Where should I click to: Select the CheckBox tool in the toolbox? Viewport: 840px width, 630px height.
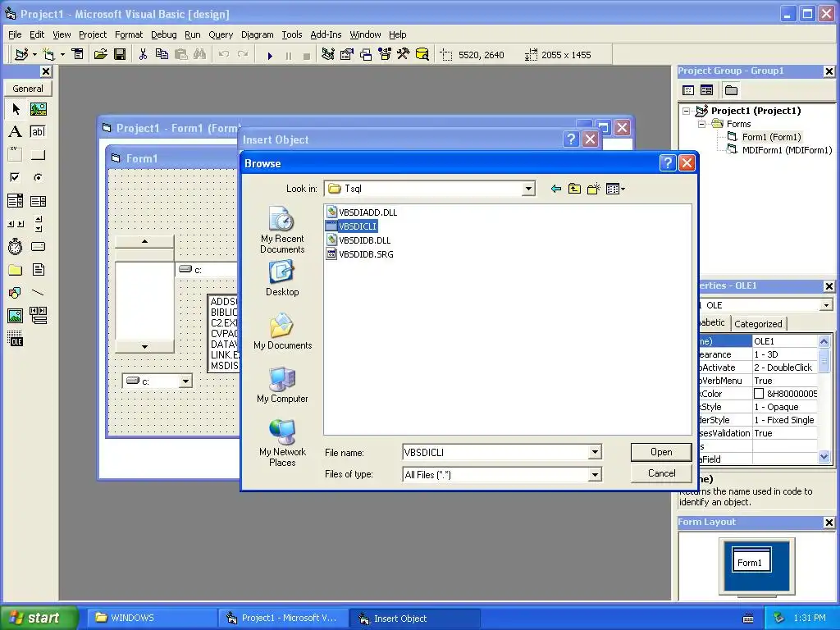click(x=16, y=177)
